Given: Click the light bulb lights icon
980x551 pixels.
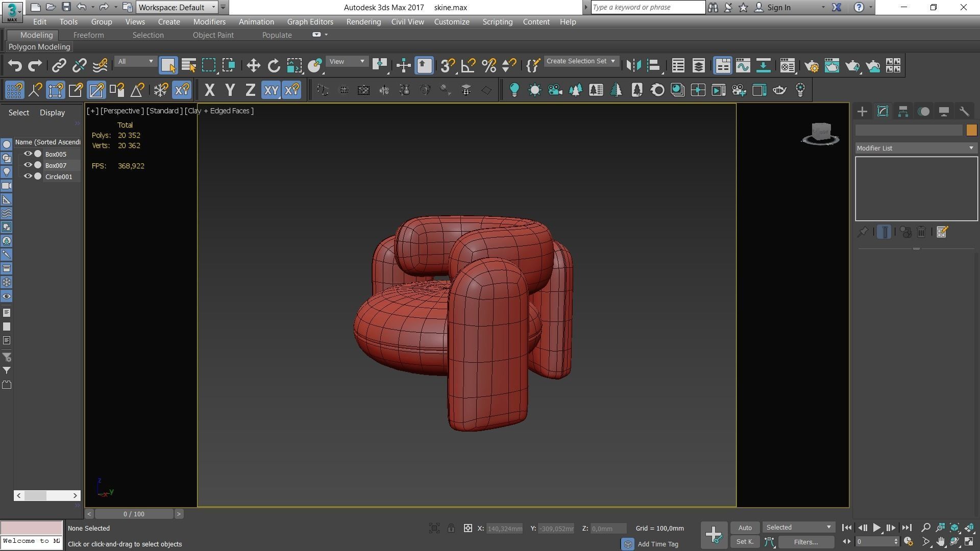Looking at the screenshot, I should (x=514, y=90).
